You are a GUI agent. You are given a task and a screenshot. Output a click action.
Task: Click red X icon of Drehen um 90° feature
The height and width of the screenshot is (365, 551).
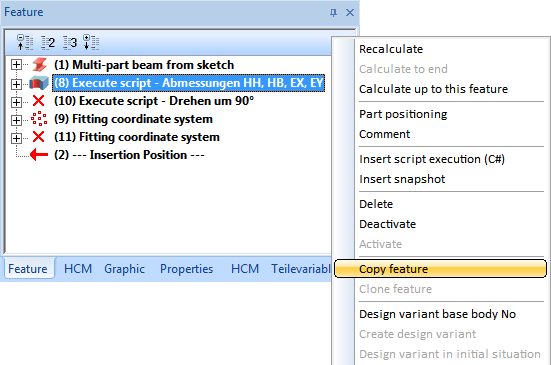(38, 101)
